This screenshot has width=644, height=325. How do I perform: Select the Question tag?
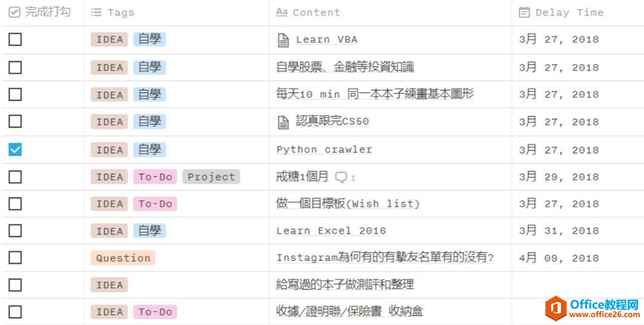pos(123,258)
